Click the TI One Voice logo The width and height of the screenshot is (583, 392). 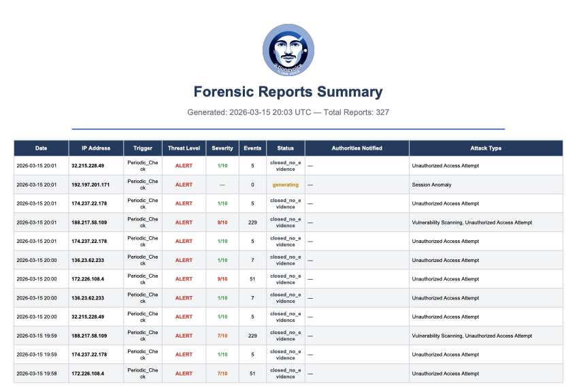tap(288, 50)
